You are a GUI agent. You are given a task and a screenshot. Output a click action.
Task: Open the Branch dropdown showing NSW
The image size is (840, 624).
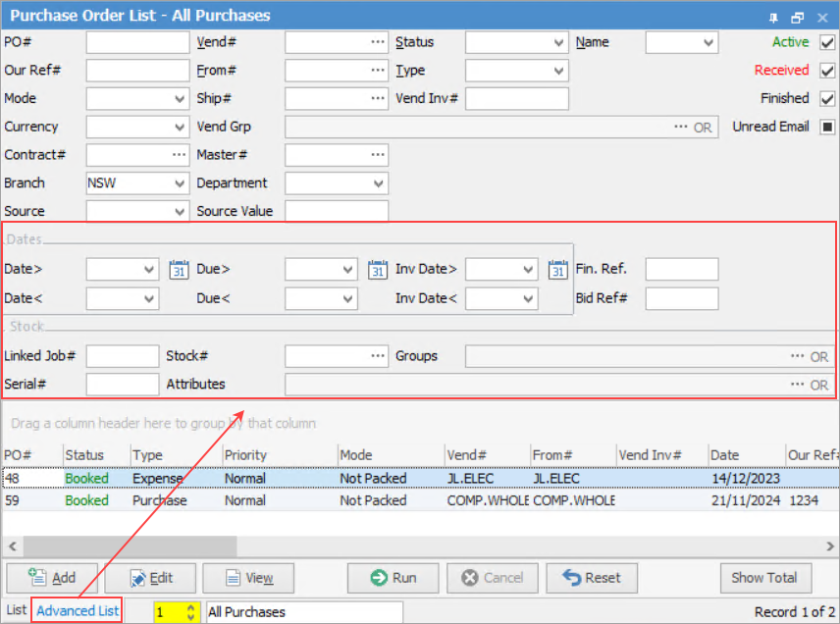(x=180, y=183)
